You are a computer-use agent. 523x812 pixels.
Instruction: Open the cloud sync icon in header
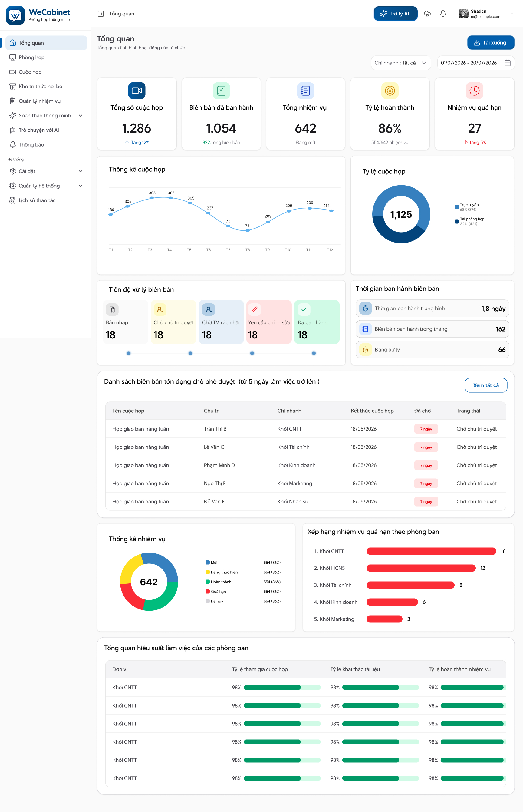coord(427,14)
